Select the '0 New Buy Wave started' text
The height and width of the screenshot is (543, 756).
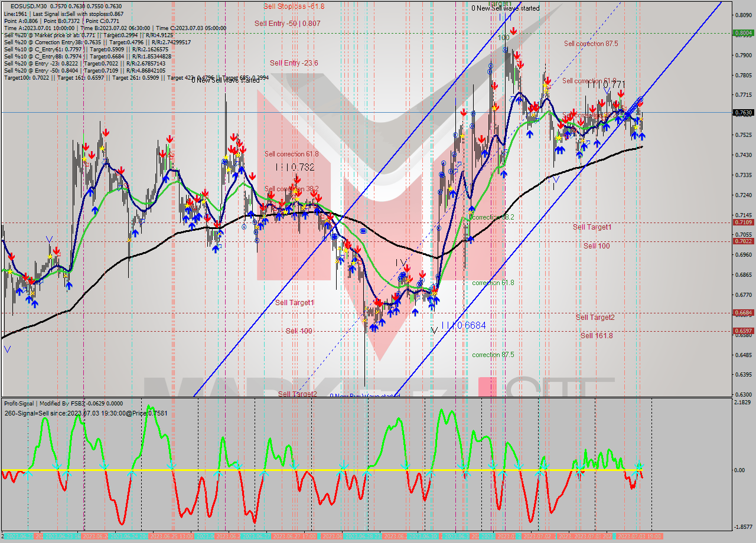(x=365, y=395)
